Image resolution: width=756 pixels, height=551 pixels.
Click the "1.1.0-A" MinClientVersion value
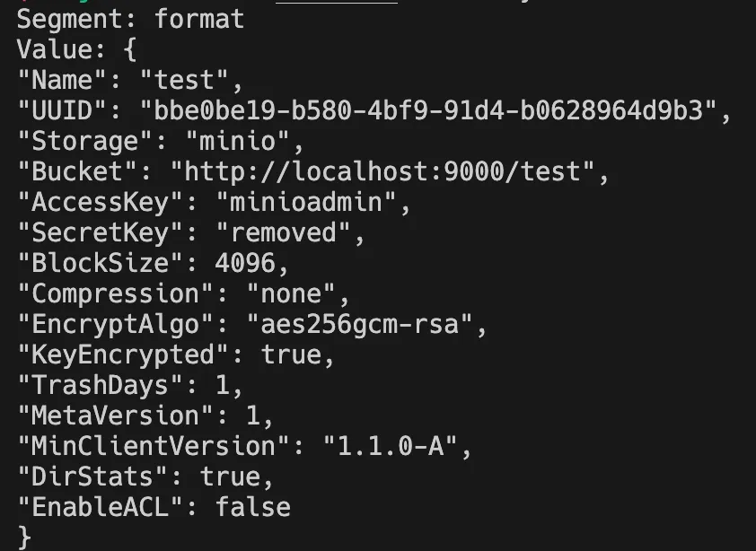390,446
